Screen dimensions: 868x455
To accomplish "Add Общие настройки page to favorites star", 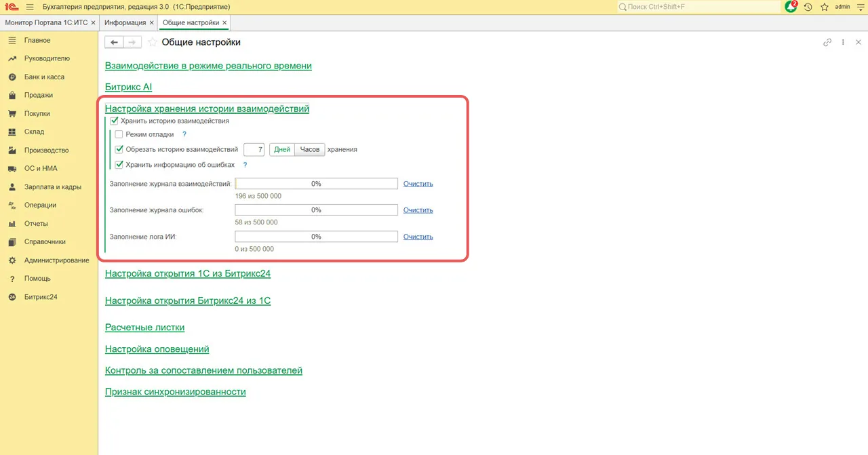I will 153,42.
